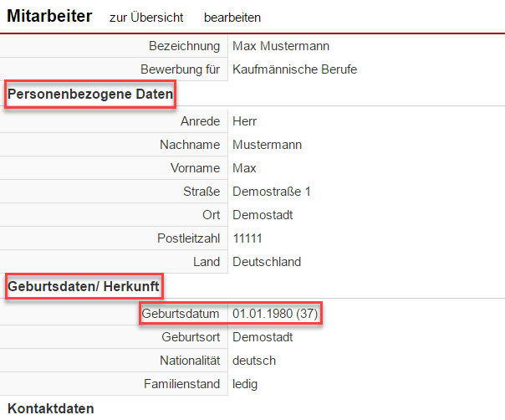Select the Vorname value 'Max'

coord(244,168)
